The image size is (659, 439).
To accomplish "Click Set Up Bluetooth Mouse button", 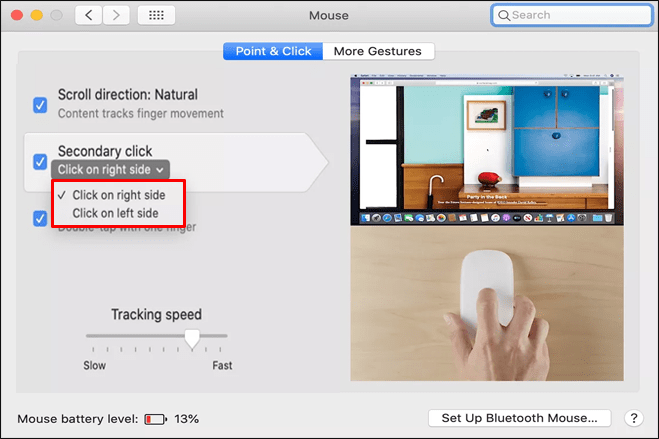I will click(519, 418).
